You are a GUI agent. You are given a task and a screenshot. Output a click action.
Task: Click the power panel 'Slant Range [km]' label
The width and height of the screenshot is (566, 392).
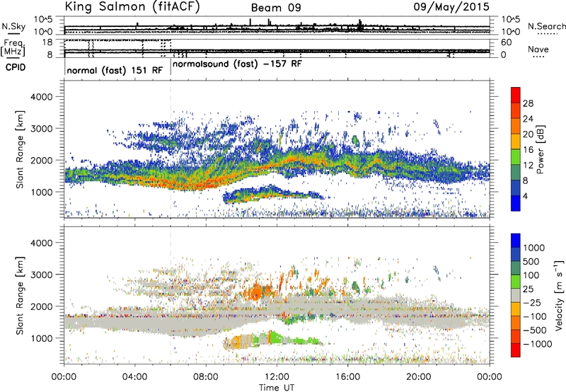pos(20,149)
